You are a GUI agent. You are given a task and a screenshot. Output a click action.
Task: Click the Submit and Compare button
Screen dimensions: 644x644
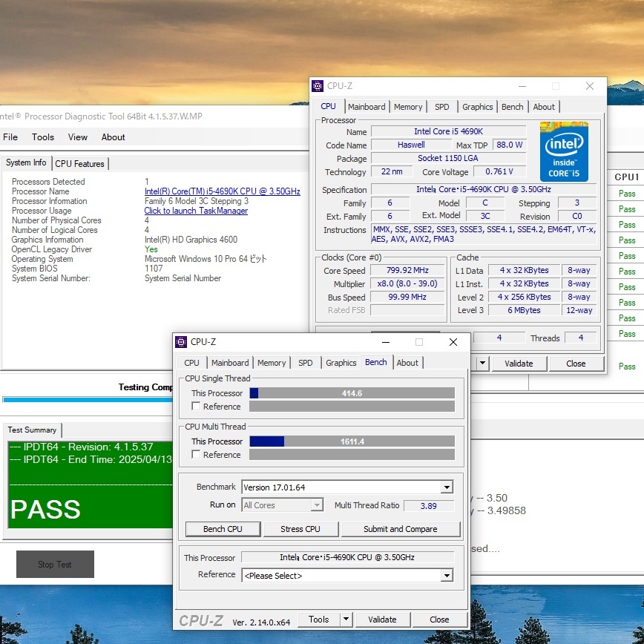pyautogui.click(x=400, y=529)
